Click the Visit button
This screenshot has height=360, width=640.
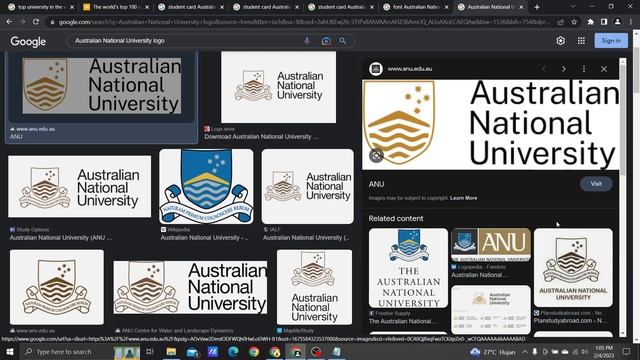[596, 184]
